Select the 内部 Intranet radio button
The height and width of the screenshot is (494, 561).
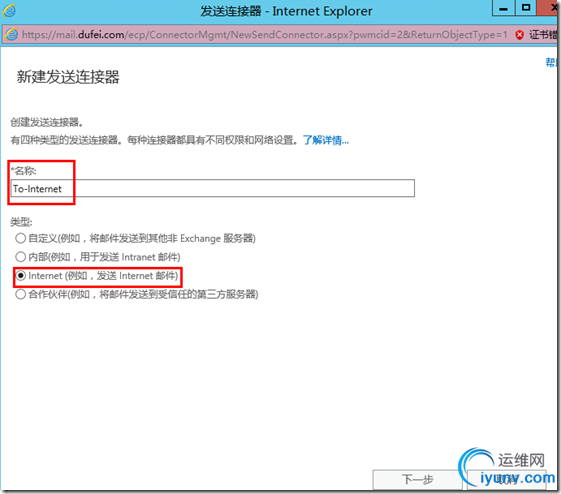pyautogui.click(x=20, y=257)
